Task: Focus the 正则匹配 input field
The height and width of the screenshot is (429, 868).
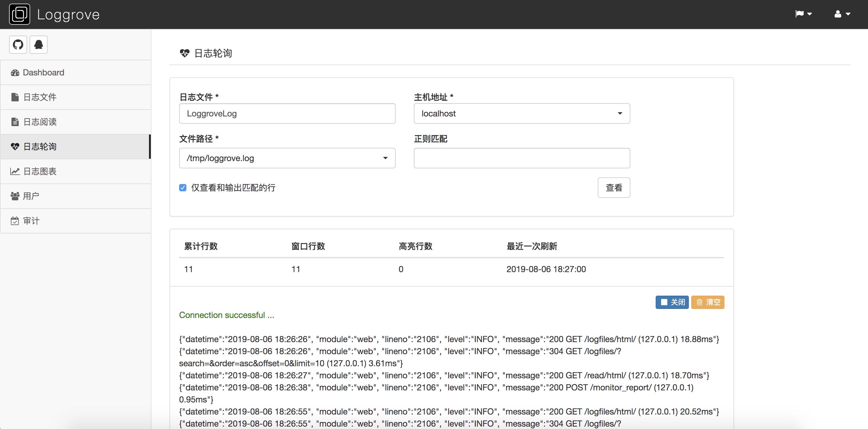Action: pos(521,158)
